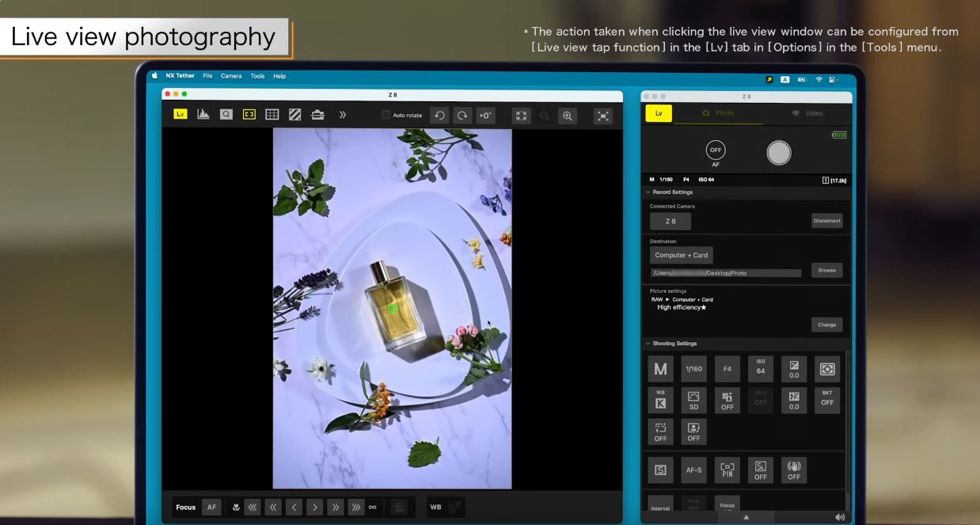This screenshot has width=980, height=525.
Task: Click the Disconnect button for Z 8
Action: 826,221
